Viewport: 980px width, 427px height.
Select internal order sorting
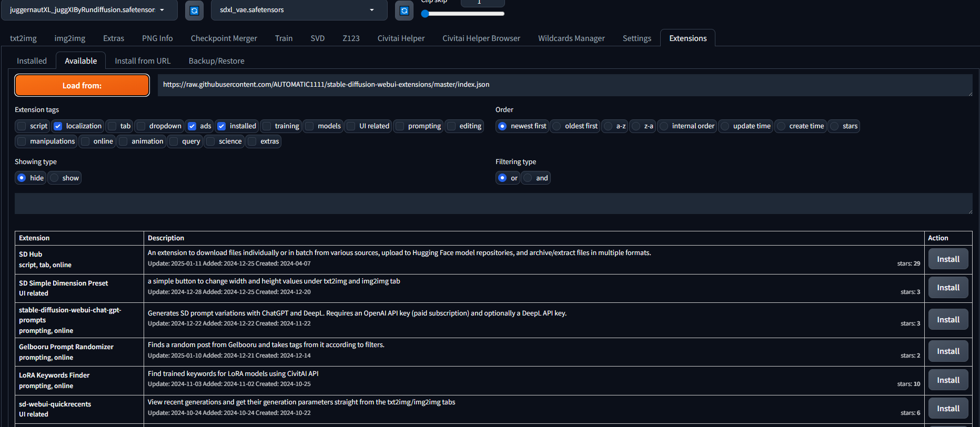[664, 126]
